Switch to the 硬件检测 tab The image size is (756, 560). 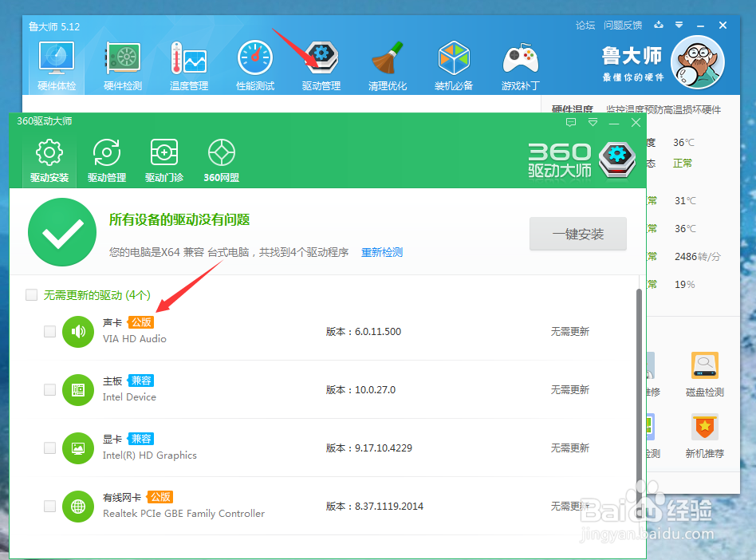point(122,62)
